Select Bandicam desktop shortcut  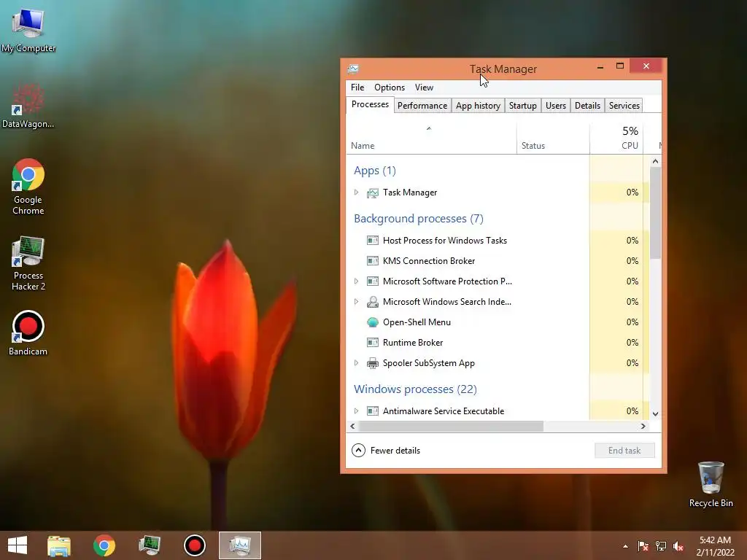point(28,332)
